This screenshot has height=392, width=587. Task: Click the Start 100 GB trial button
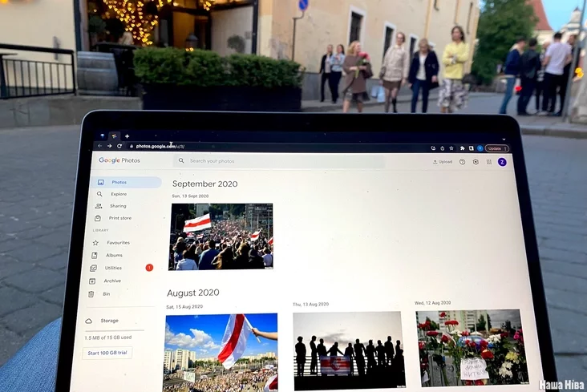coord(107,353)
